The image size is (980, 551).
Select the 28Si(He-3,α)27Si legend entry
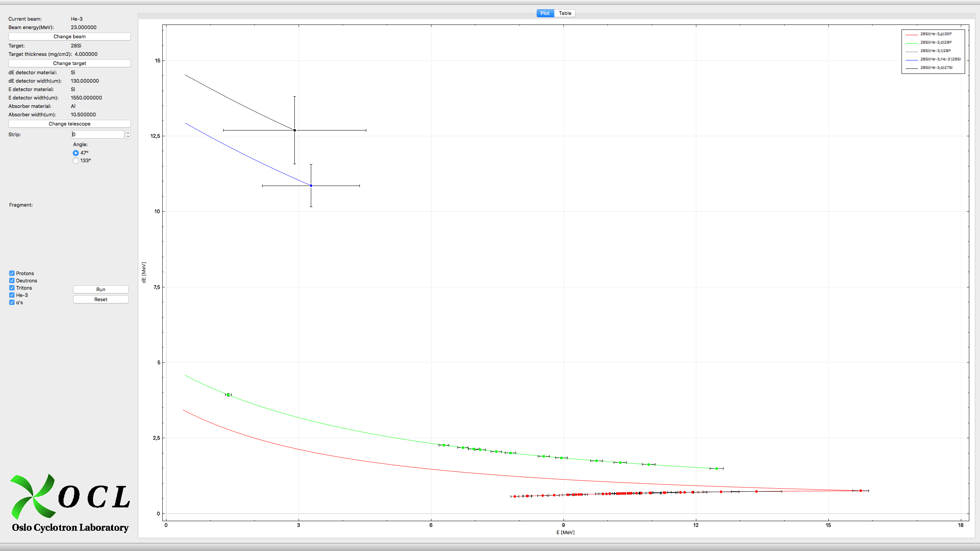936,68
